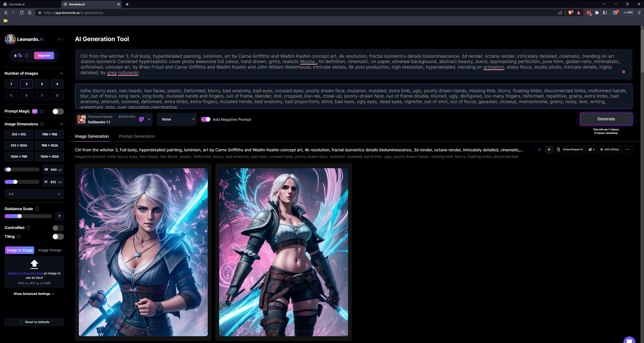This screenshot has height=343, width=644.
Task: Toggle the ControlNet switch
Action: (58, 228)
